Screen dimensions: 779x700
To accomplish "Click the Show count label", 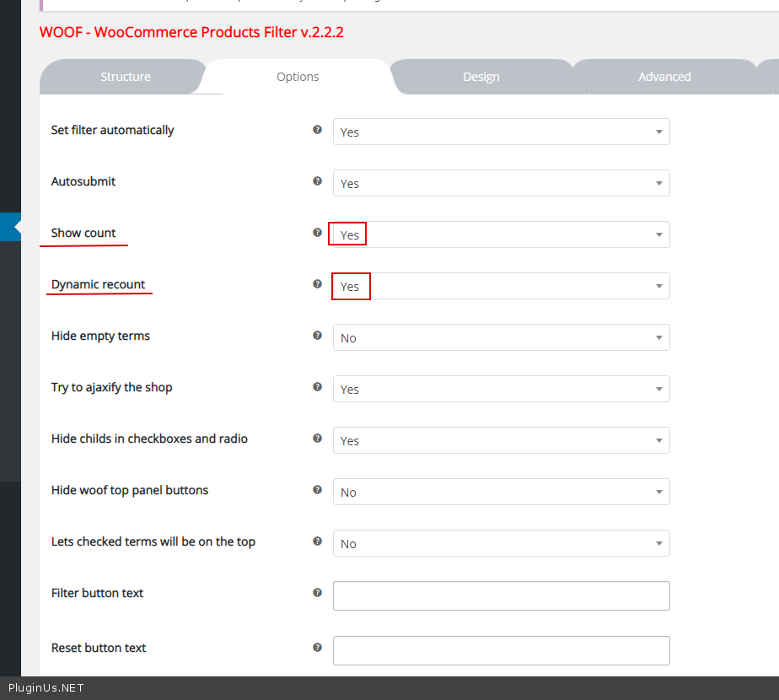I will (83, 233).
